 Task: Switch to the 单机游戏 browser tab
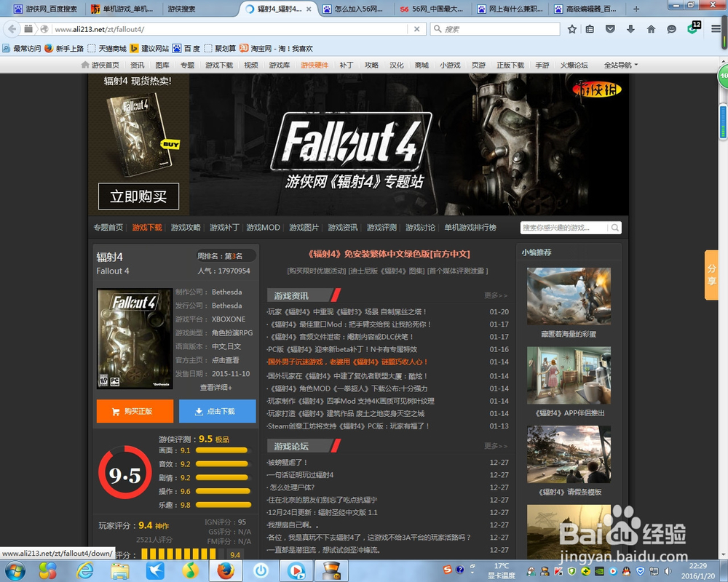[122, 9]
